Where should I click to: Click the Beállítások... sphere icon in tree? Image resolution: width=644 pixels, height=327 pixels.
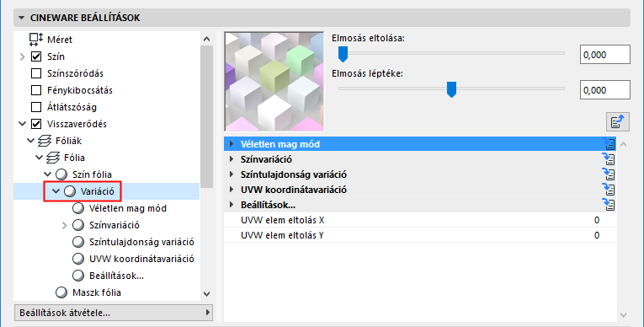(x=78, y=276)
